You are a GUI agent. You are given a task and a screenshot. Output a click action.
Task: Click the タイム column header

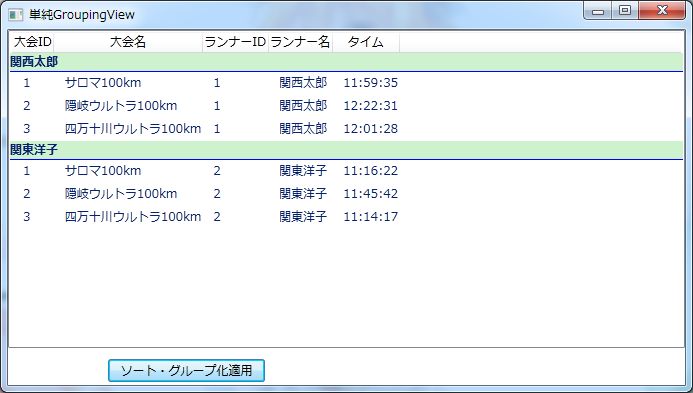pos(366,42)
